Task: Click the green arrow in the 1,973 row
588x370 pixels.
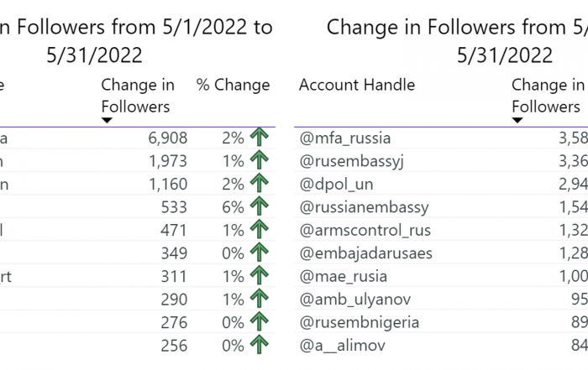Action: 259,160
